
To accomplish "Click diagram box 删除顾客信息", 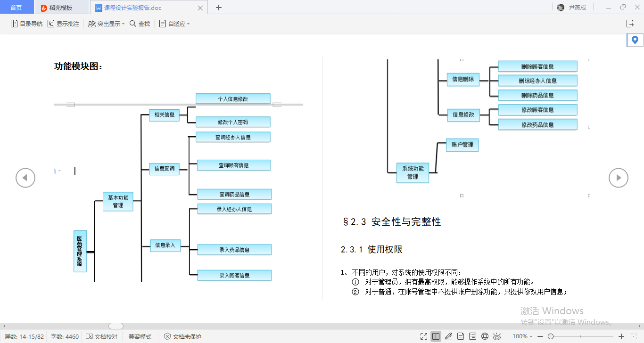I will click(537, 66).
